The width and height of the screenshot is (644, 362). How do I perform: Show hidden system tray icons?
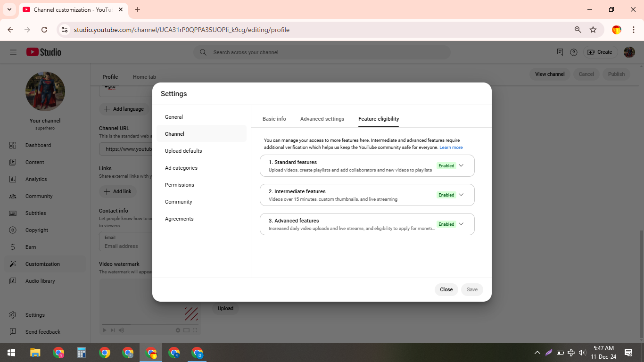click(537, 353)
